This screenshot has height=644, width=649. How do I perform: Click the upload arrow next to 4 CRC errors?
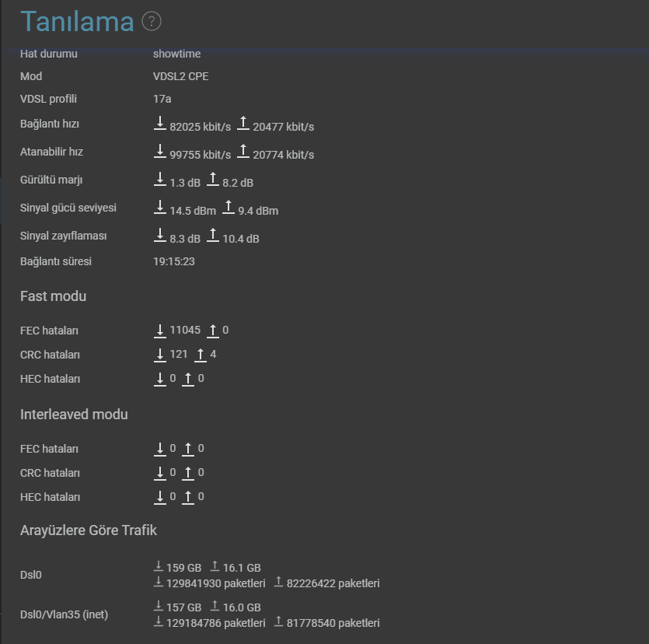coord(200,355)
